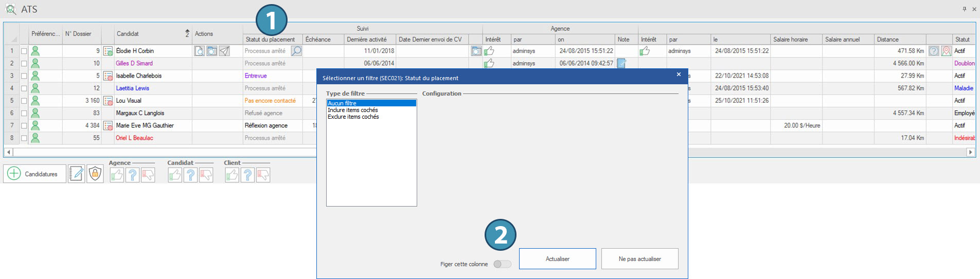The height and width of the screenshot is (279, 980).
Task: Click the Candidatures add button
Action: pos(35,174)
